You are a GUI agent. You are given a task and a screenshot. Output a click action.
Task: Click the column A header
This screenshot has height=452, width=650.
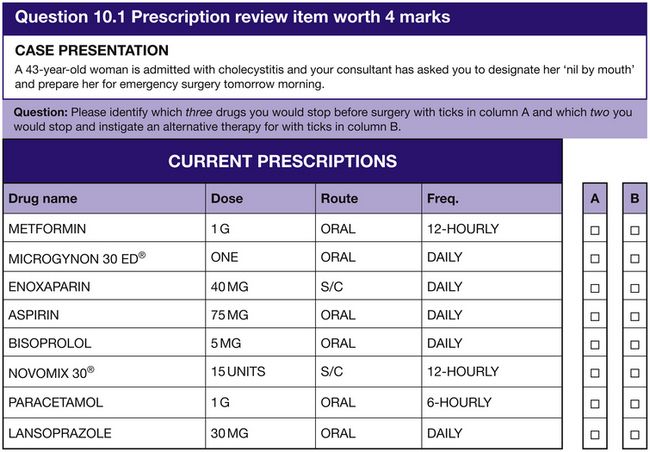(x=595, y=198)
